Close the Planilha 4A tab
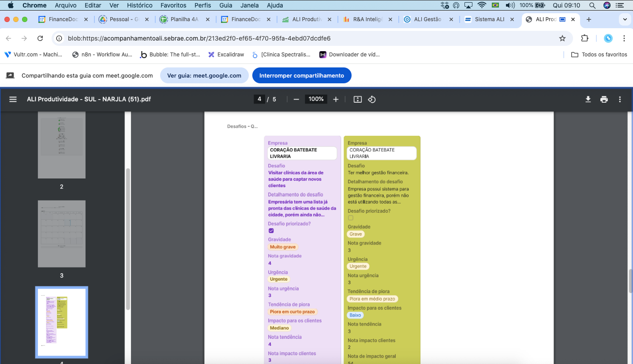This screenshot has width=633, height=364. 207,19
